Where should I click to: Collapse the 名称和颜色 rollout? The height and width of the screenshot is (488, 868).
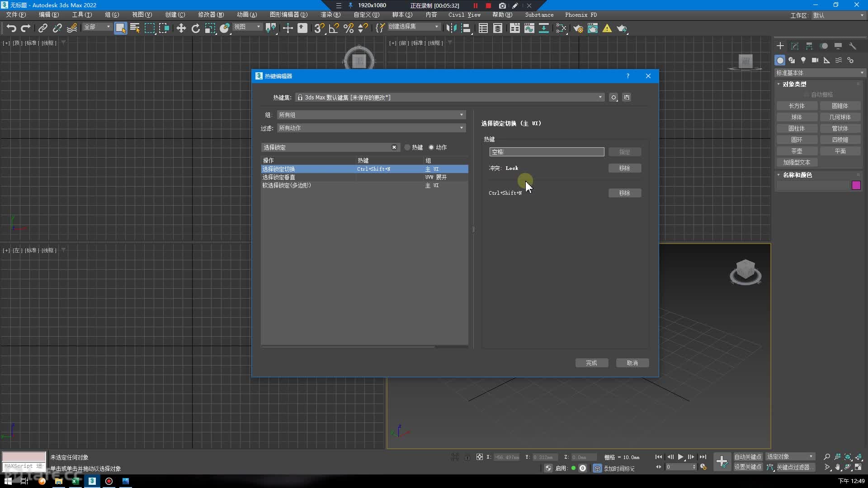coord(797,175)
